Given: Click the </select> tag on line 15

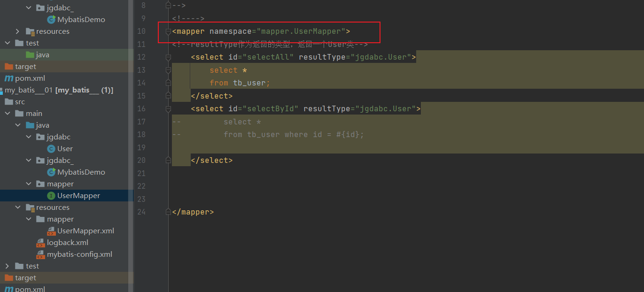Looking at the screenshot, I should [x=212, y=96].
